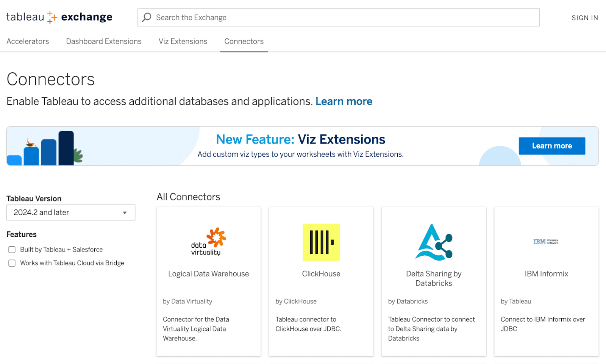Open the IBM Informix logo

[546, 242]
